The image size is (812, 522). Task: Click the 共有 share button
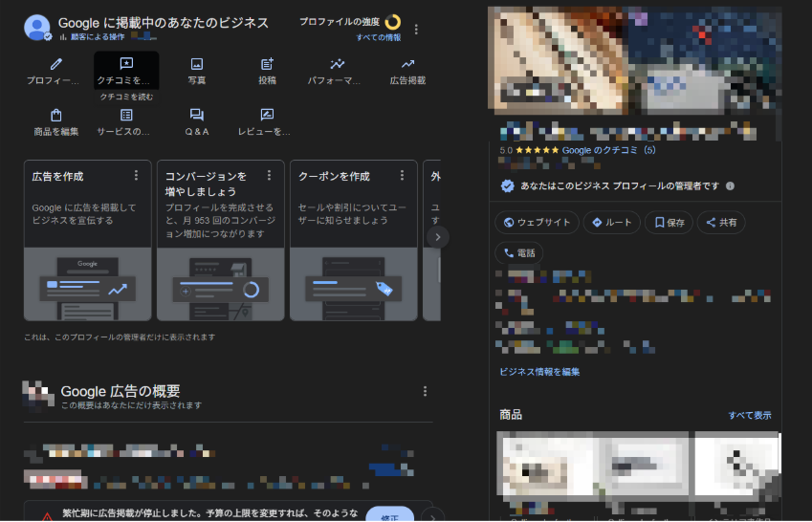(721, 222)
